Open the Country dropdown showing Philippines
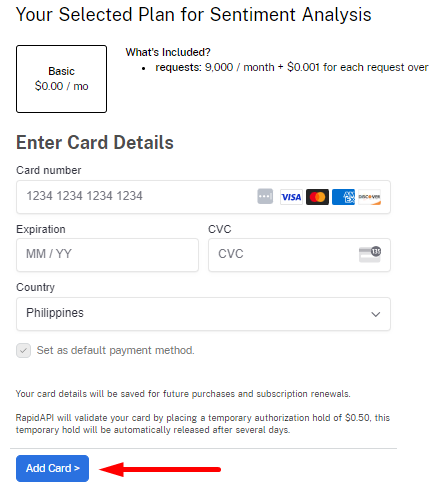The image size is (439, 490). point(203,314)
